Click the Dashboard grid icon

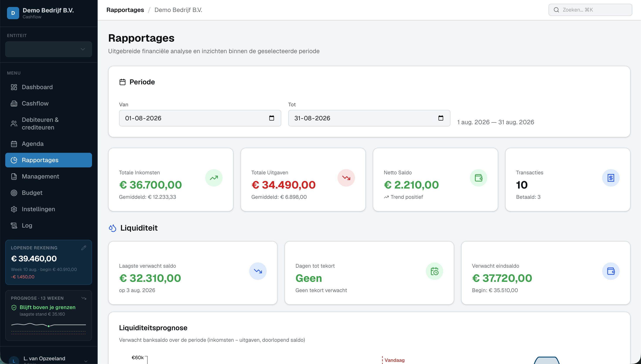click(14, 87)
